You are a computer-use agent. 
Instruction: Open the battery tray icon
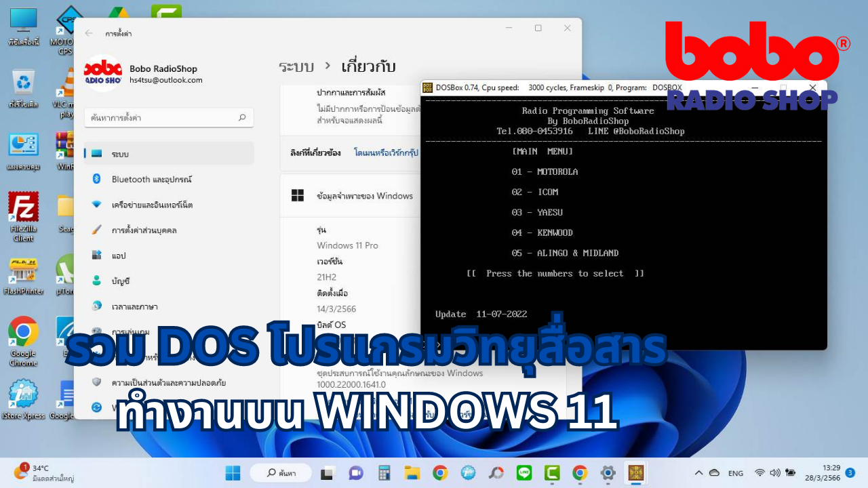pos(791,472)
